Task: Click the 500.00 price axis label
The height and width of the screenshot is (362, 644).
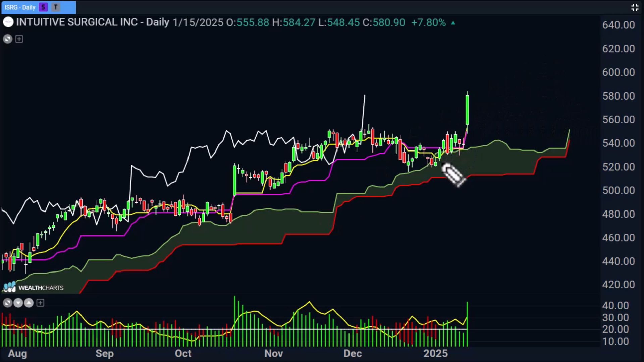Action: coord(619,191)
